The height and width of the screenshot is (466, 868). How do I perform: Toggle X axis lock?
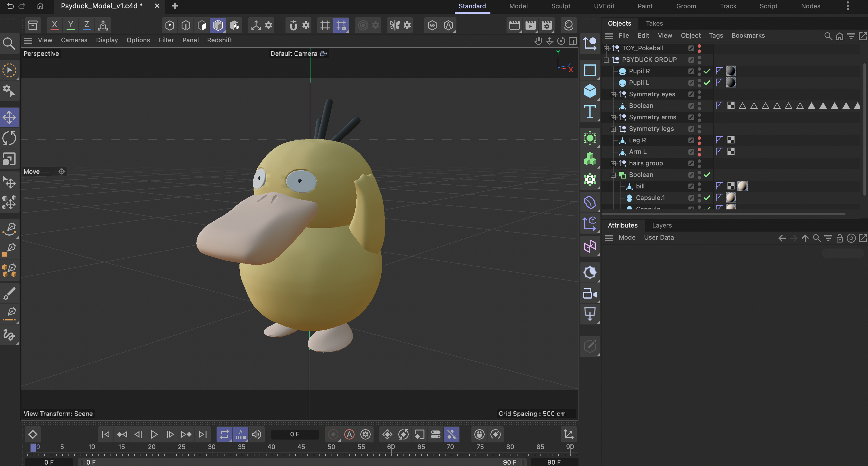click(x=54, y=25)
